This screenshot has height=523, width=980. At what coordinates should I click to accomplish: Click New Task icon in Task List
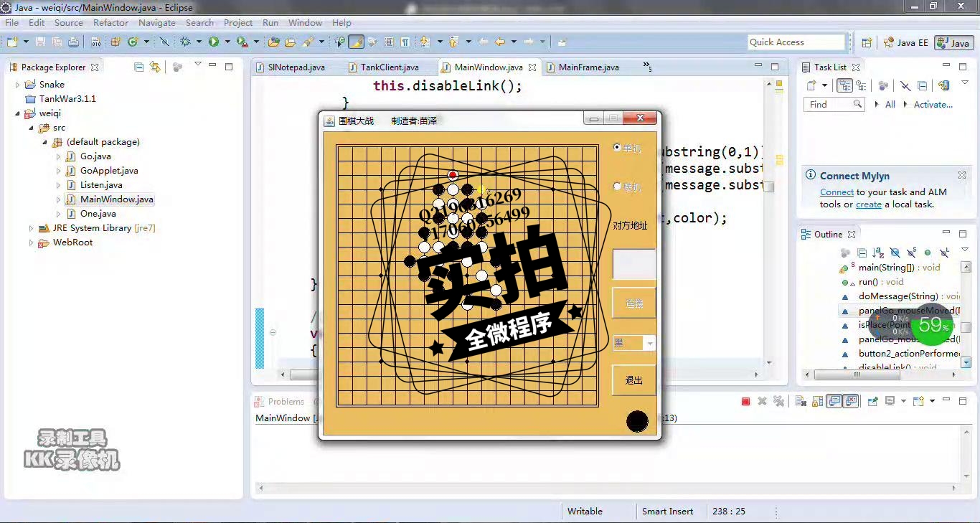tap(811, 85)
